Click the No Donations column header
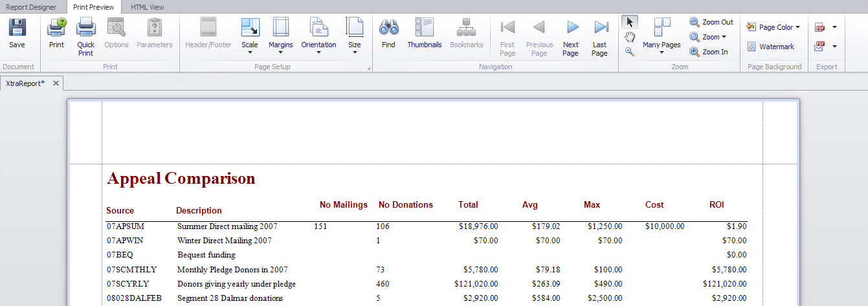Viewport: 868px width, 306px height. [406, 204]
